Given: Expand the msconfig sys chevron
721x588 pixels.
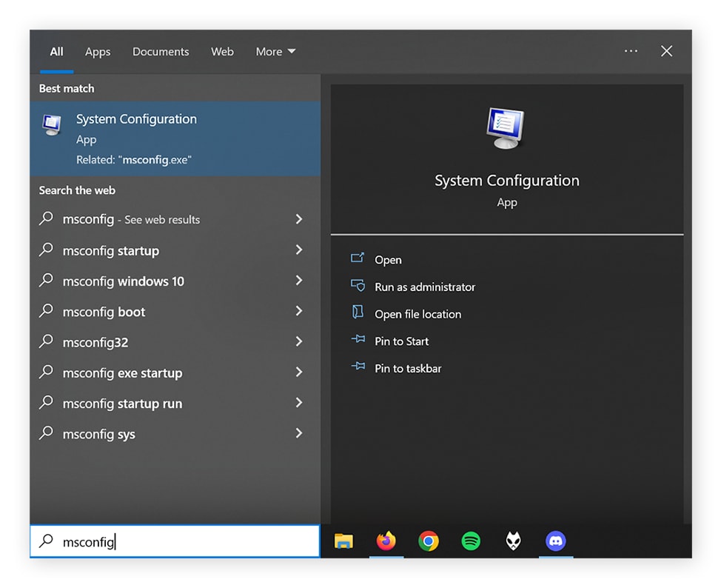Looking at the screenshot, I should point(299,433).
